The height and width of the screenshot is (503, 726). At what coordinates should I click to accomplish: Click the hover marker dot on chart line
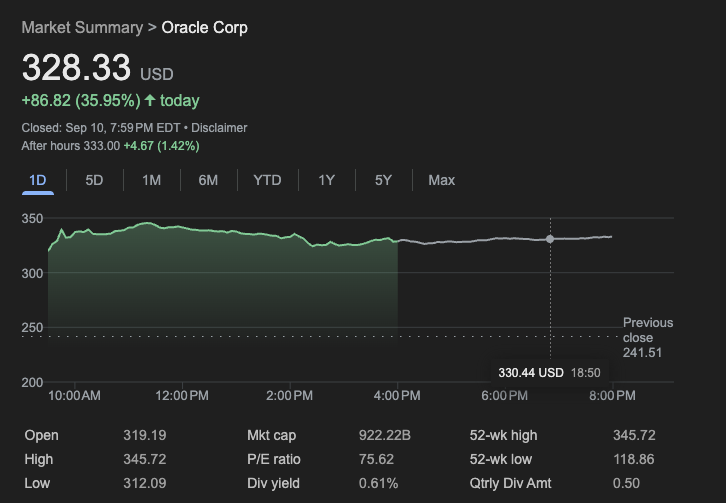tap(549, 239)
